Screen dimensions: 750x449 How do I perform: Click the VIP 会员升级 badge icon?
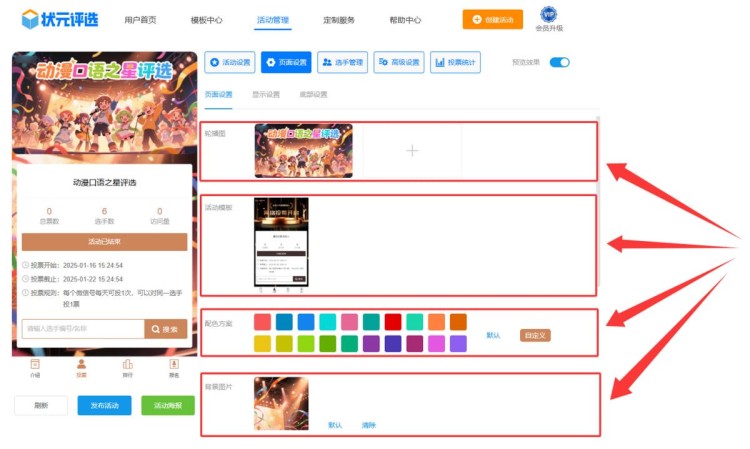click(x=548, y=14)
